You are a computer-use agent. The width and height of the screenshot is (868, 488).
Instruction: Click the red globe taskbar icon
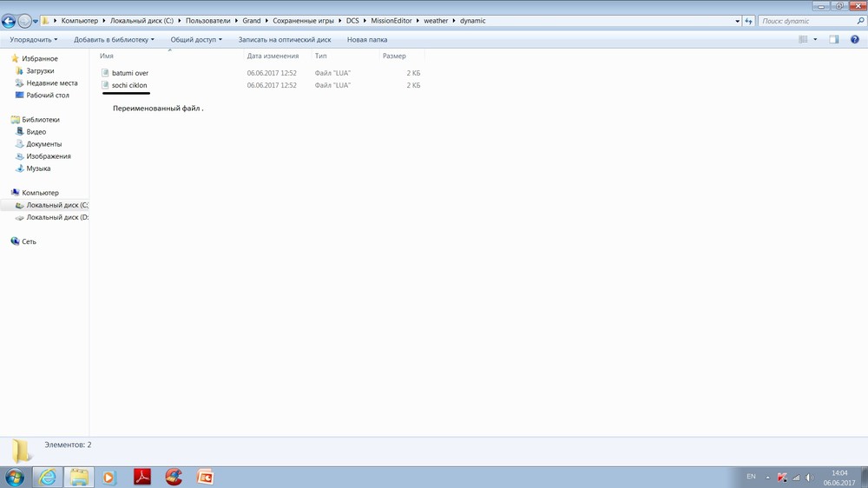174,477
